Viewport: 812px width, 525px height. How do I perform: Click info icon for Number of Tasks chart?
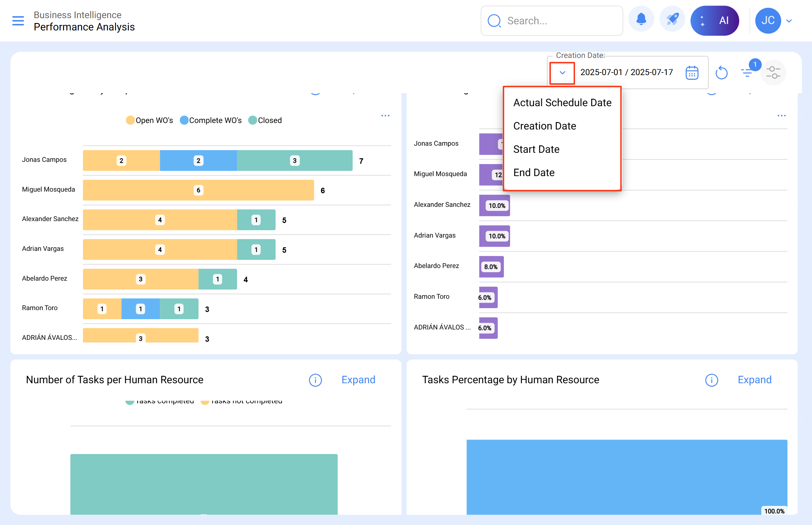315,380
